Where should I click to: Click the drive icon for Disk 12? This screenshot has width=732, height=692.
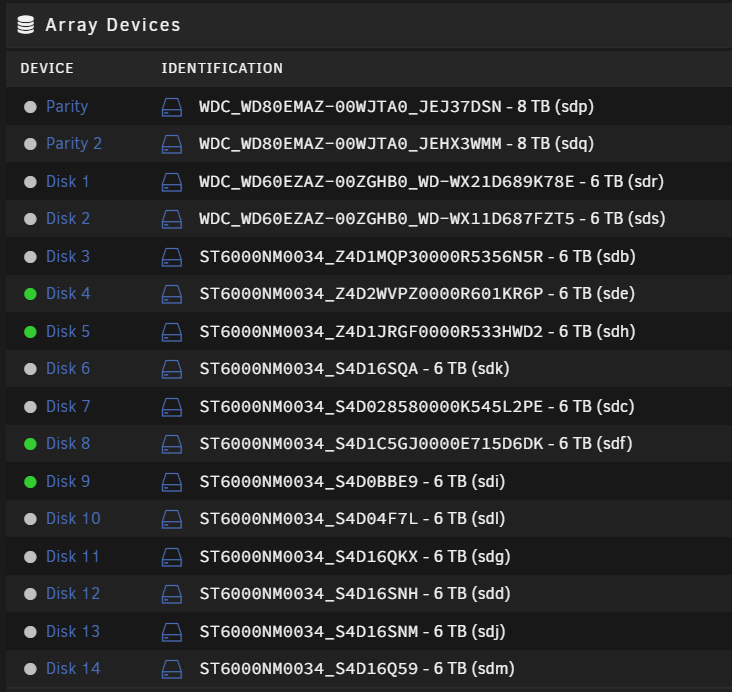[x=172, y=594]
